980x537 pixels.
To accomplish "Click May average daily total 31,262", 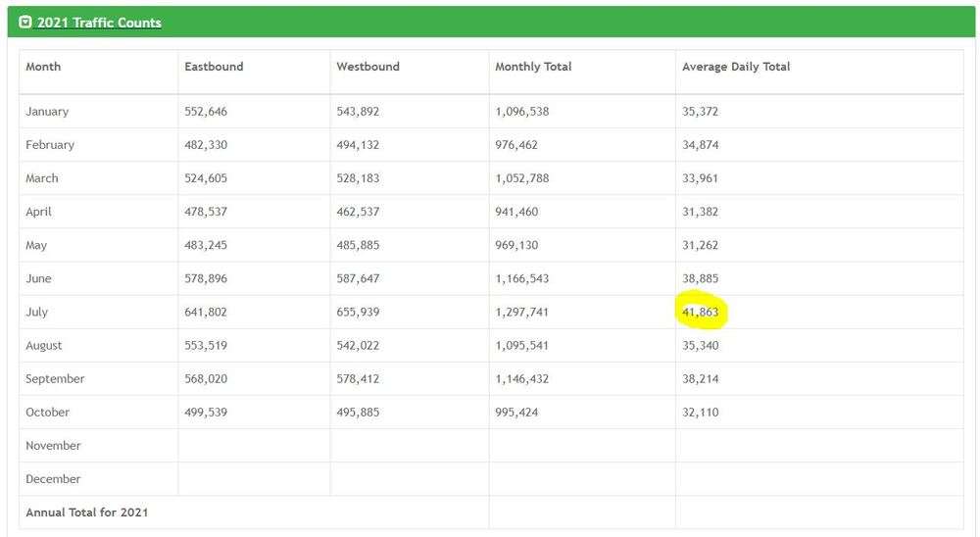I will pyautogui.click(x=700, y=245).
